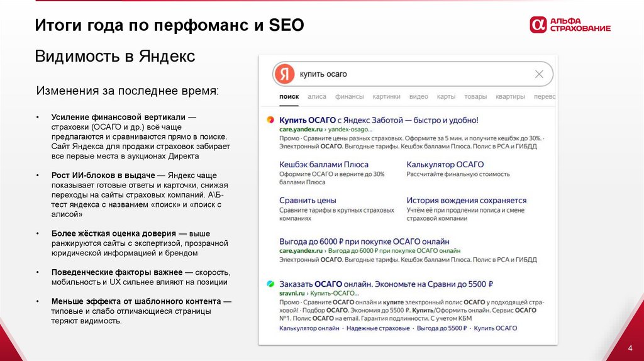
Task: Click the green care.yandex.ru yandex-osago URL
Action: click(326, 130)
